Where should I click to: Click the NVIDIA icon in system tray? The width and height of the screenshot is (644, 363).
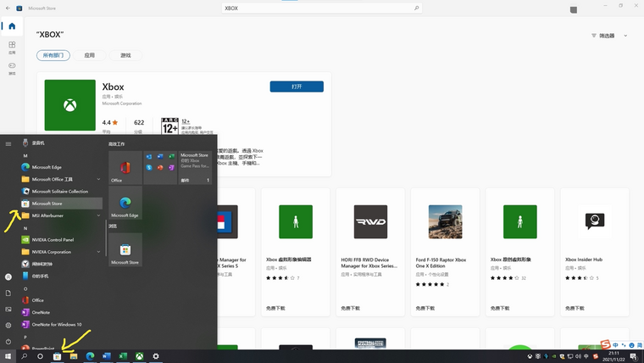click(554, 356)
